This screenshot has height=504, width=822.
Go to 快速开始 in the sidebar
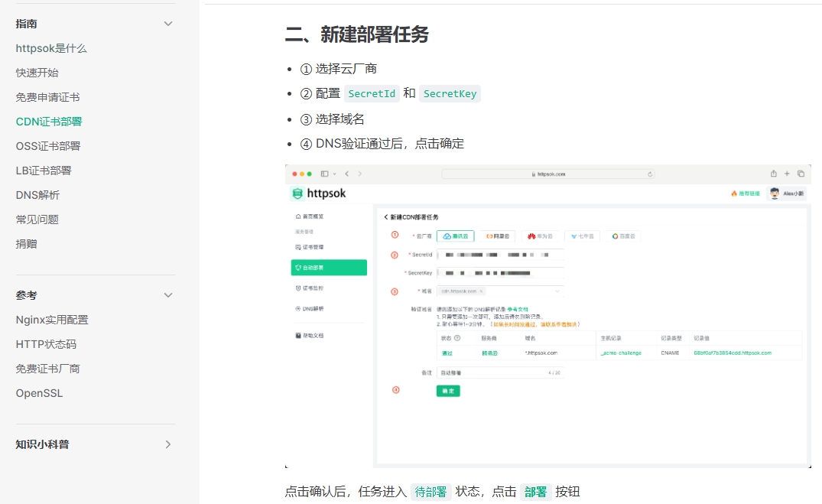tap(37, 73)
